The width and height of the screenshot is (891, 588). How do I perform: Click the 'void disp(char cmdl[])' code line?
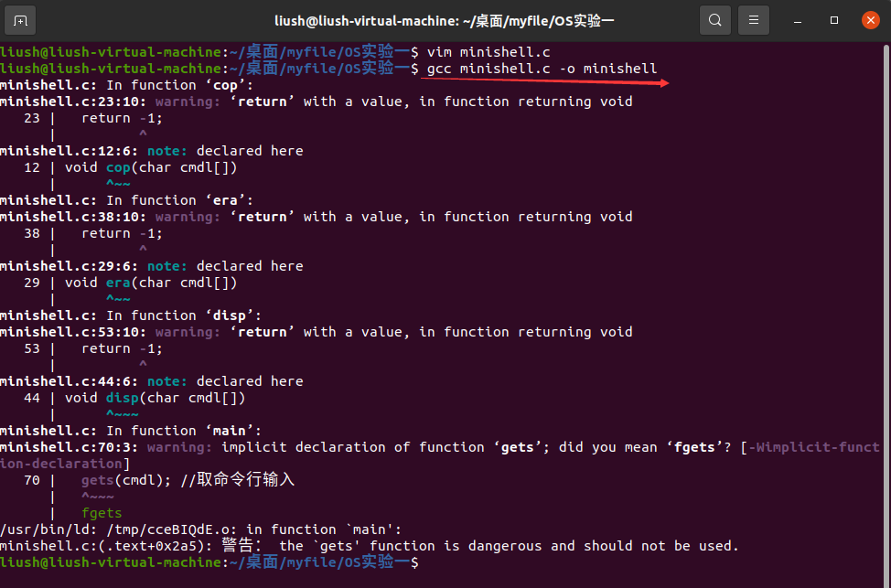[x=156, y=398]
